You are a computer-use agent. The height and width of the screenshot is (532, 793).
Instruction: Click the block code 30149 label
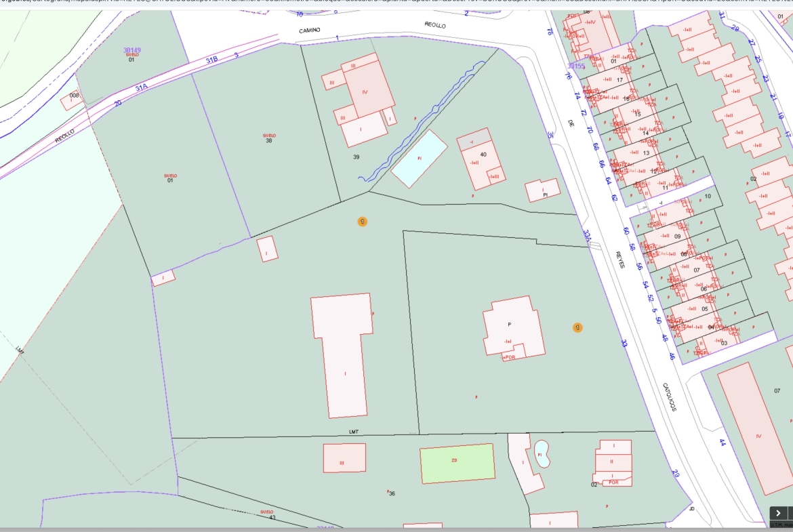click(132, 50)
